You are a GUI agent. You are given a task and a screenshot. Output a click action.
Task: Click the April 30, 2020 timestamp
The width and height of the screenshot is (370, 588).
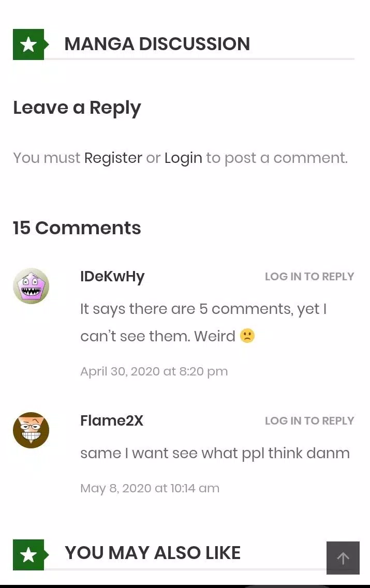coord(154,371)
